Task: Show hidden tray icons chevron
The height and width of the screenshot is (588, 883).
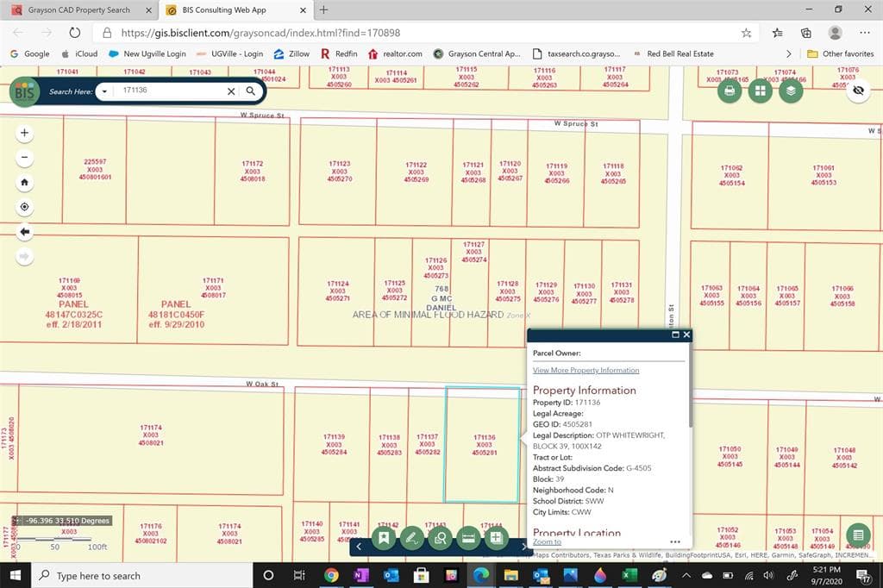Action: [686, 576]
